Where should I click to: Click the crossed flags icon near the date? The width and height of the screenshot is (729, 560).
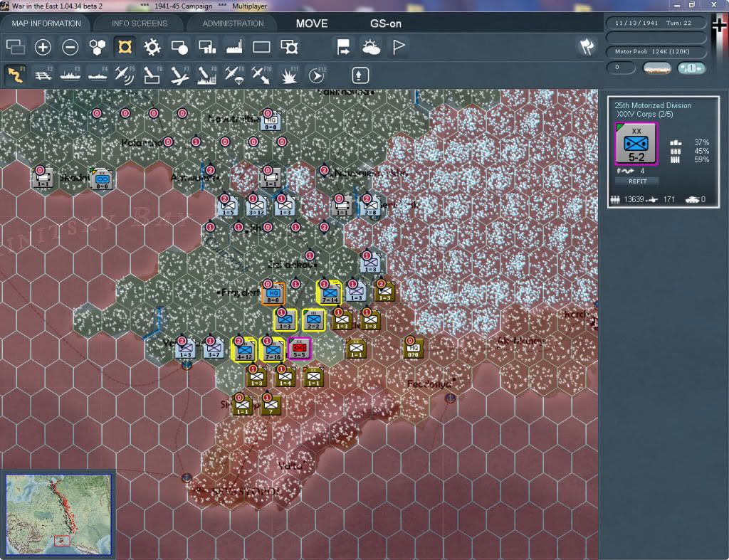(x=587, y=46)
